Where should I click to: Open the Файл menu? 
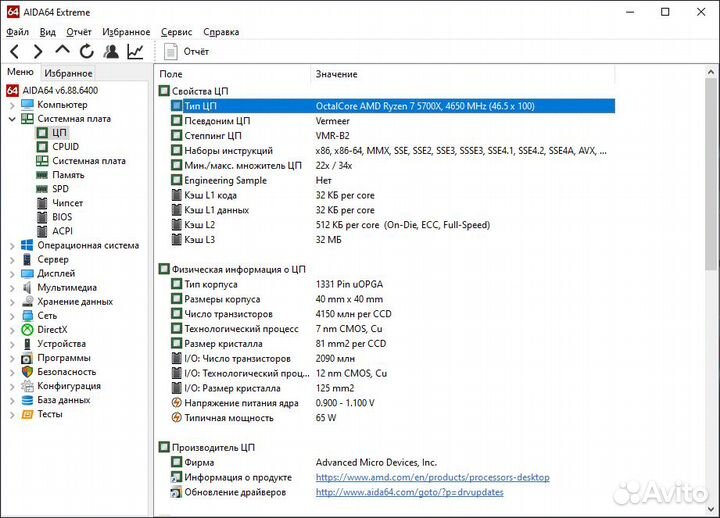[17, 32]
